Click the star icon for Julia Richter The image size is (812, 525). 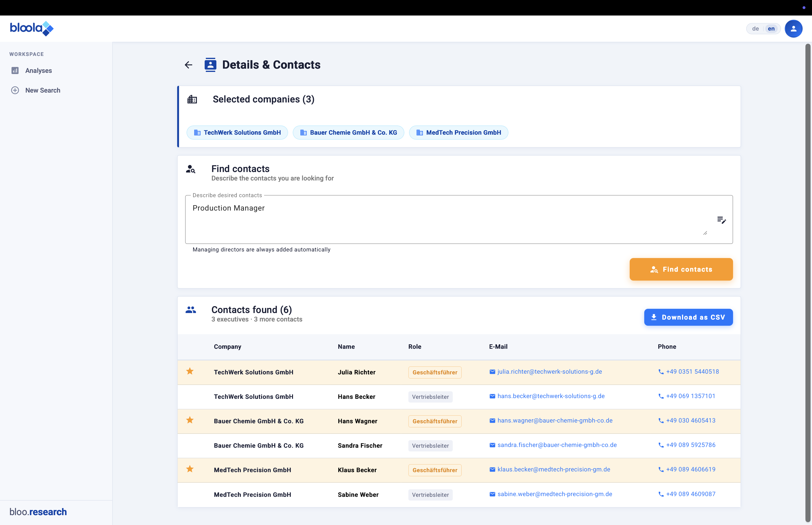[190, 371]
